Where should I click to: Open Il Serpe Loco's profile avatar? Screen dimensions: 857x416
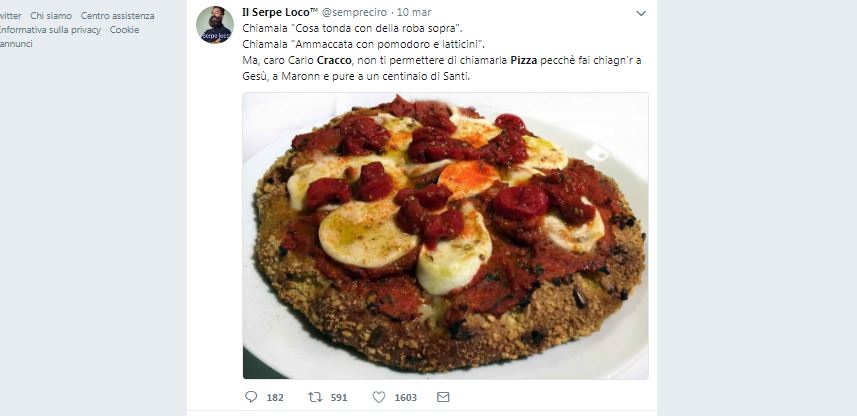(x=215, y=24)
